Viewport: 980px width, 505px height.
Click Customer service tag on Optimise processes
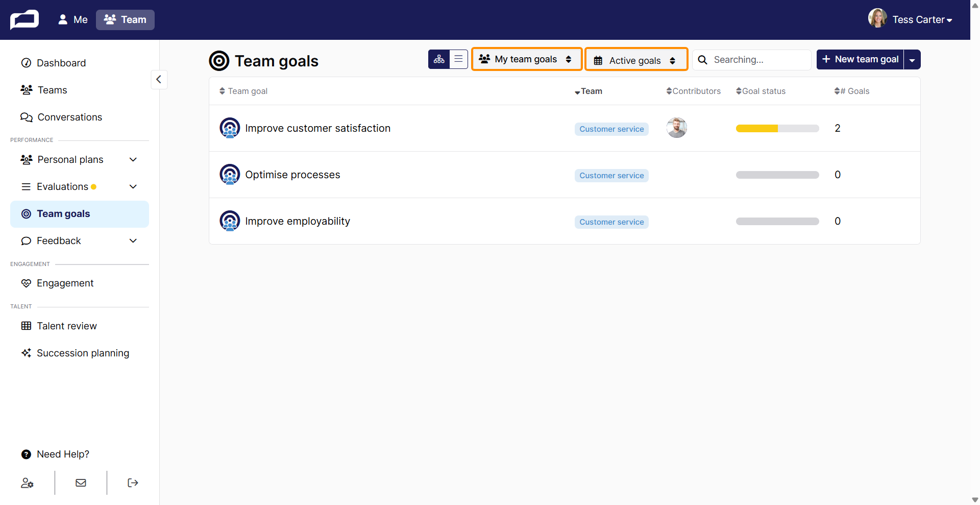(x=611, y=176)
